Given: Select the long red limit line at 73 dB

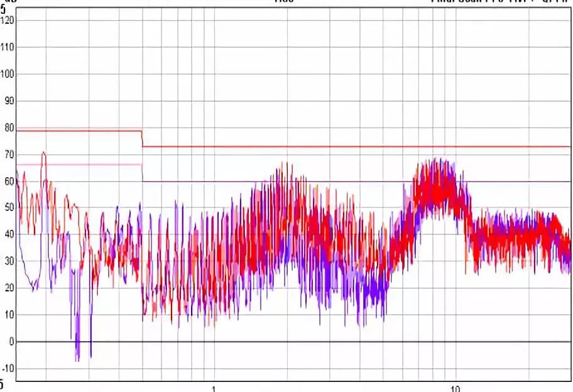Looking at the screenshot, I should coord(352,146).
